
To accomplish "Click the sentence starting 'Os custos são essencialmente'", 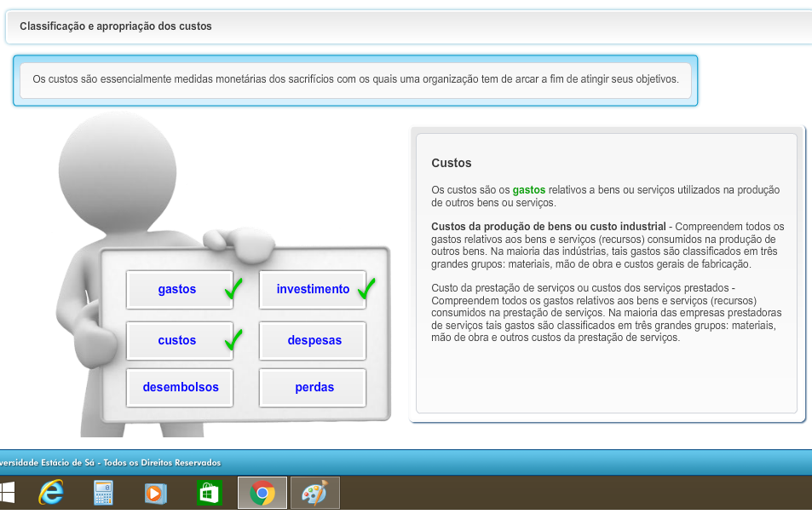I will tap(355, 79).
